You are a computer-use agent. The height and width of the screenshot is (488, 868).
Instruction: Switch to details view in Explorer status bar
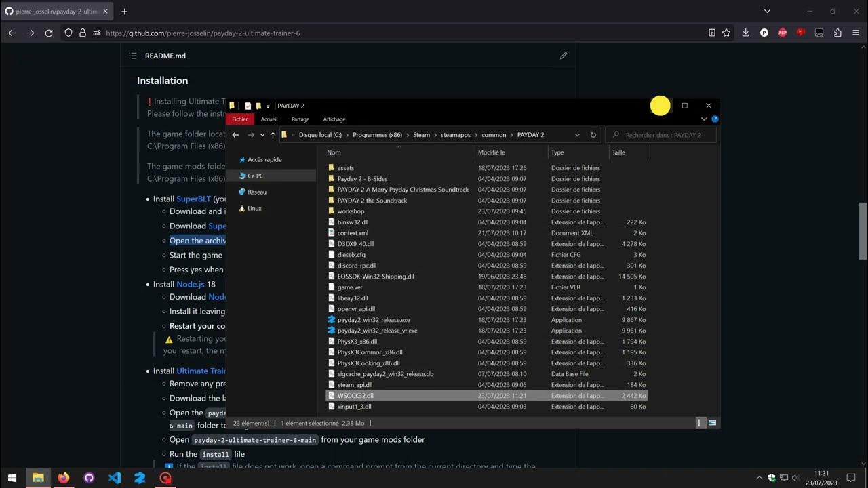coord(700,423)
